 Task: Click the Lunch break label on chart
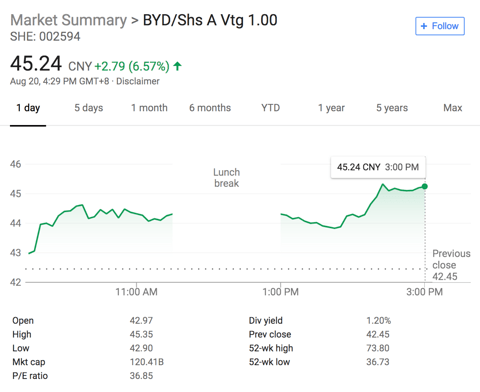pos(227,178)
